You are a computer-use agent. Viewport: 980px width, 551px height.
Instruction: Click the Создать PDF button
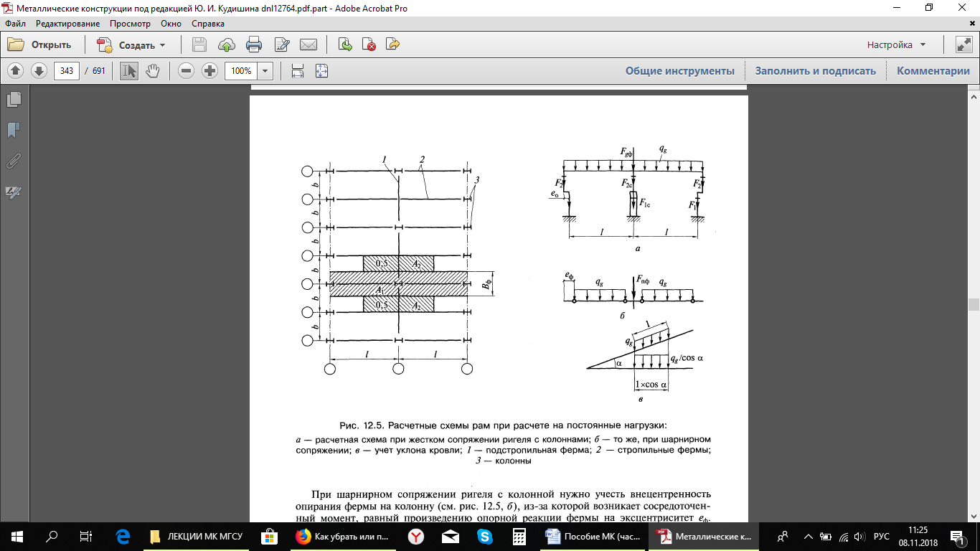(x=132, y=44)
